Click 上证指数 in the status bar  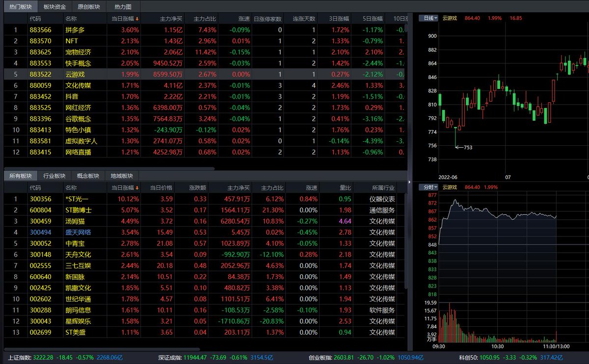coord(20,358)
